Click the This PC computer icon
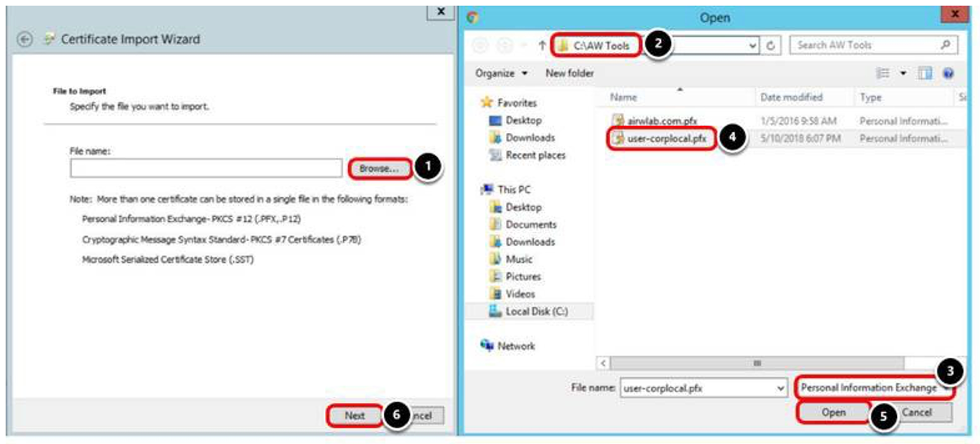 point(487,189)
